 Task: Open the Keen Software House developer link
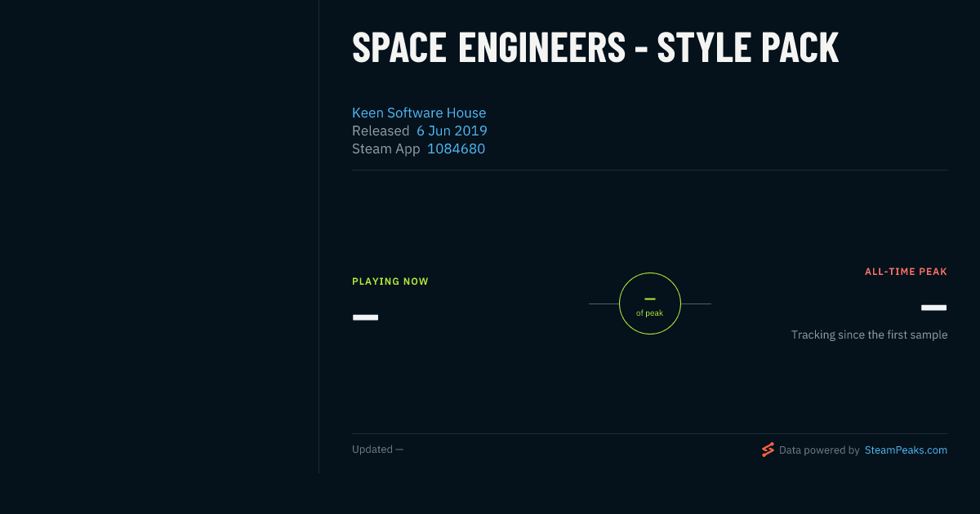[419, 113]
